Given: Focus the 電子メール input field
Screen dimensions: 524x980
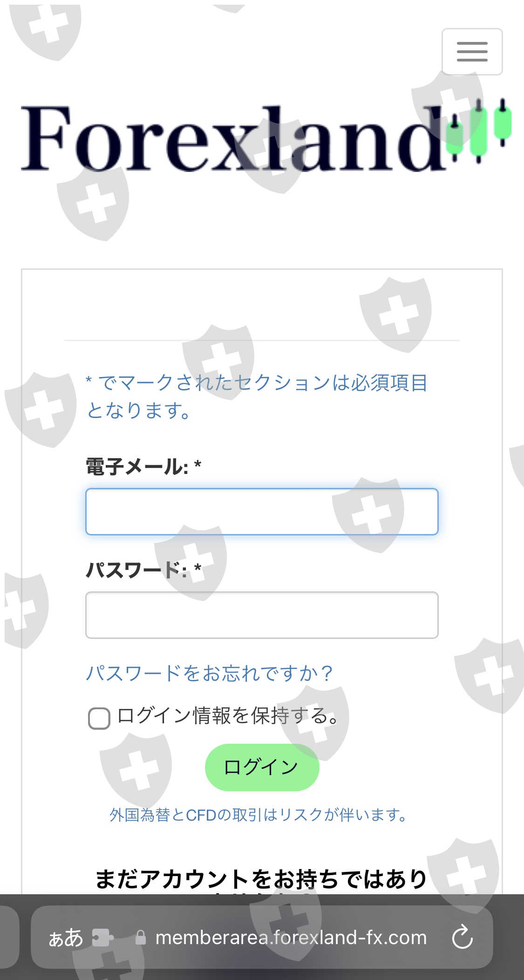Looking at the screenshot, I should [262, 512].
